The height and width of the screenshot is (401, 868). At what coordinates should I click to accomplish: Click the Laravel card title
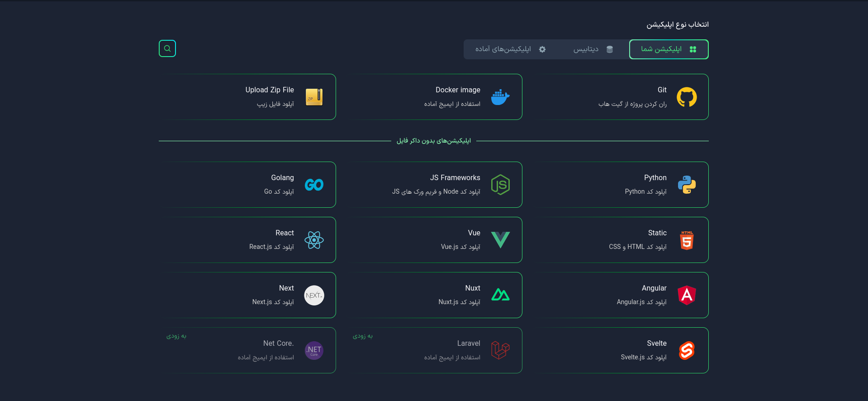pos(469,343)
